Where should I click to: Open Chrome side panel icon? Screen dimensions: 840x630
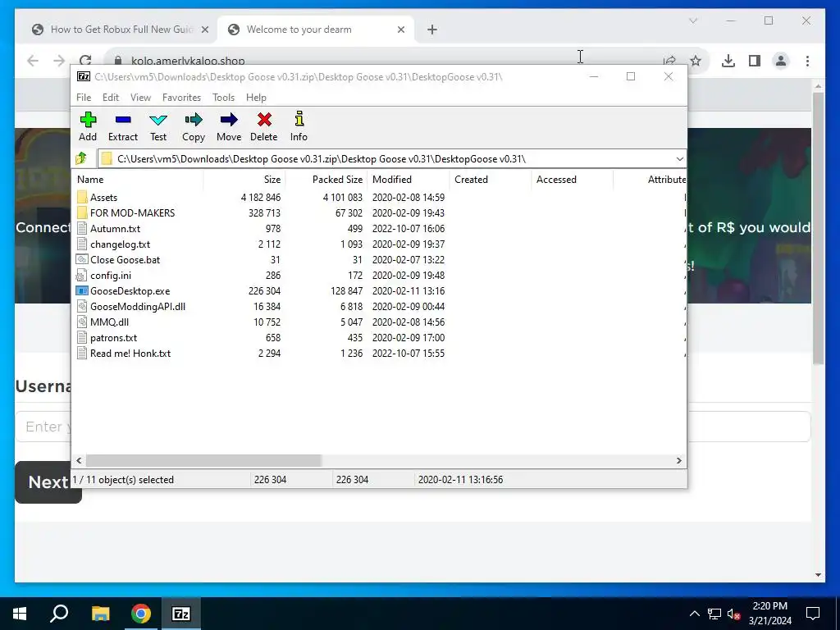755,61
